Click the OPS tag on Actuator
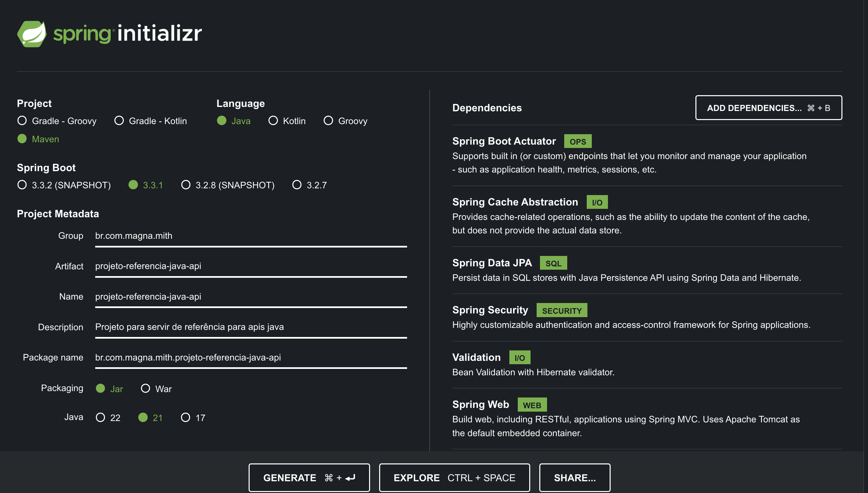Screen dimensions: 868x493 click(x=577, y=142)
